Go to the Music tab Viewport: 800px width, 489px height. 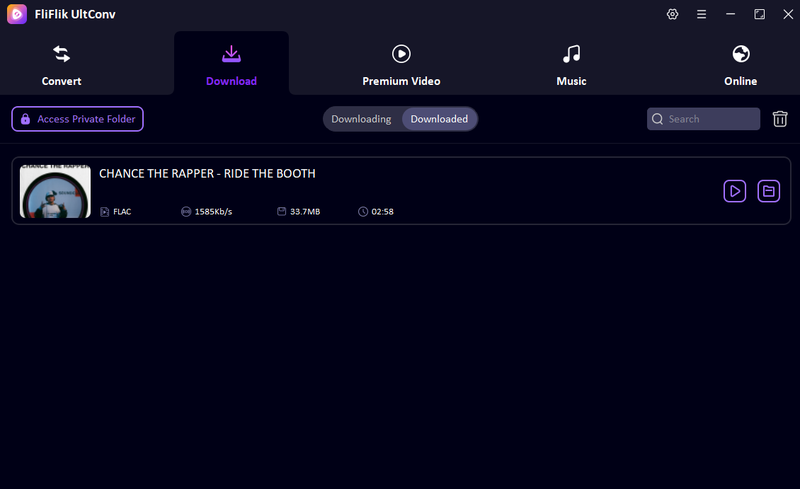click(x=571, y=66)
